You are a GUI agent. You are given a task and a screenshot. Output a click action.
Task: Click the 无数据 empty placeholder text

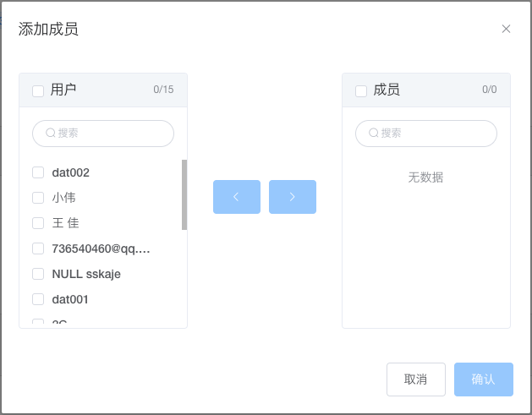click(x=425, y=177)
